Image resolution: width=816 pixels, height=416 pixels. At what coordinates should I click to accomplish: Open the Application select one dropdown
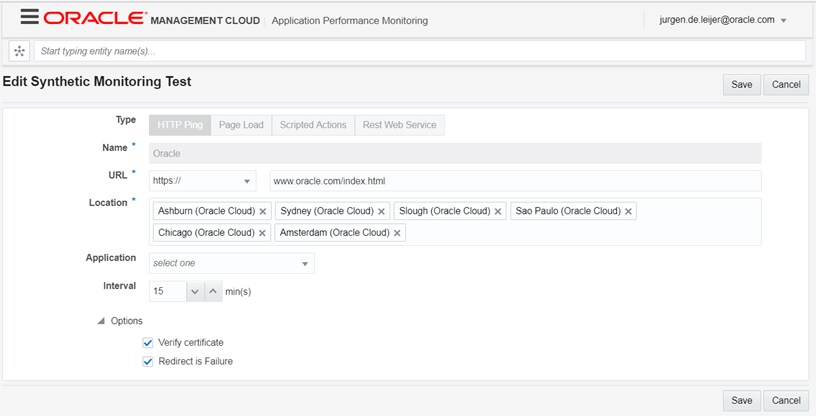pos(231,263)
